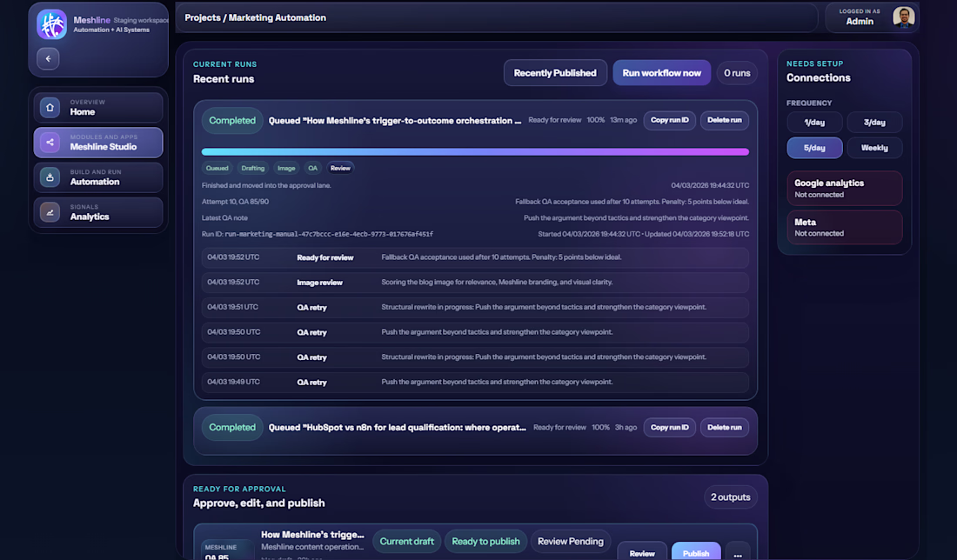Click the Automation robot icon
The width and height of the screenshot is (957, 560).
pyautogui.click(x=50, y=177)
